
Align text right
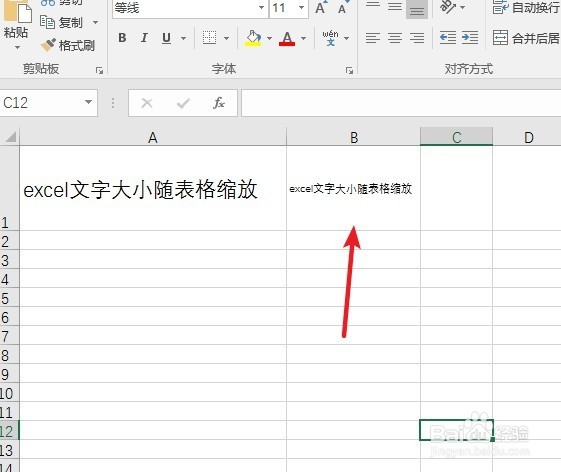pyautogui.click(x=417, y=38)
